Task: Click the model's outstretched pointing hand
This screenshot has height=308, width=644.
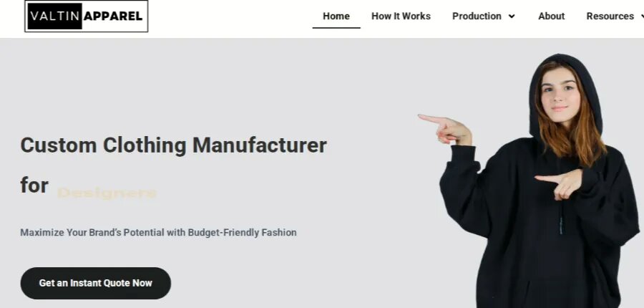Action: [445, 128]
